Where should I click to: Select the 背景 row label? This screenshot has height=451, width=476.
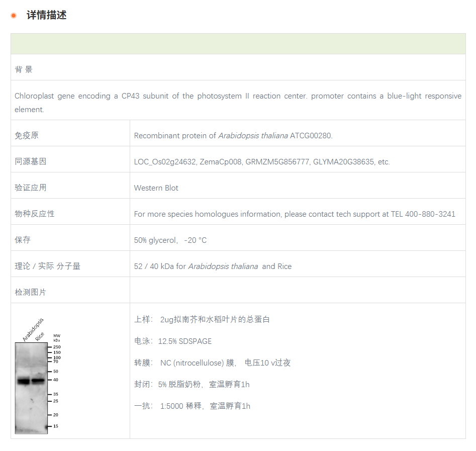point(24,69)
